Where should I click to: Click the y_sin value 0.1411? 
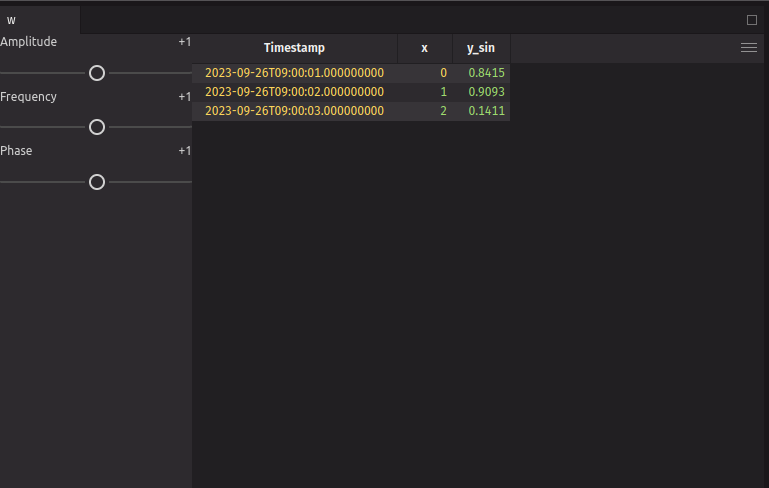click(x=486, y=111)
